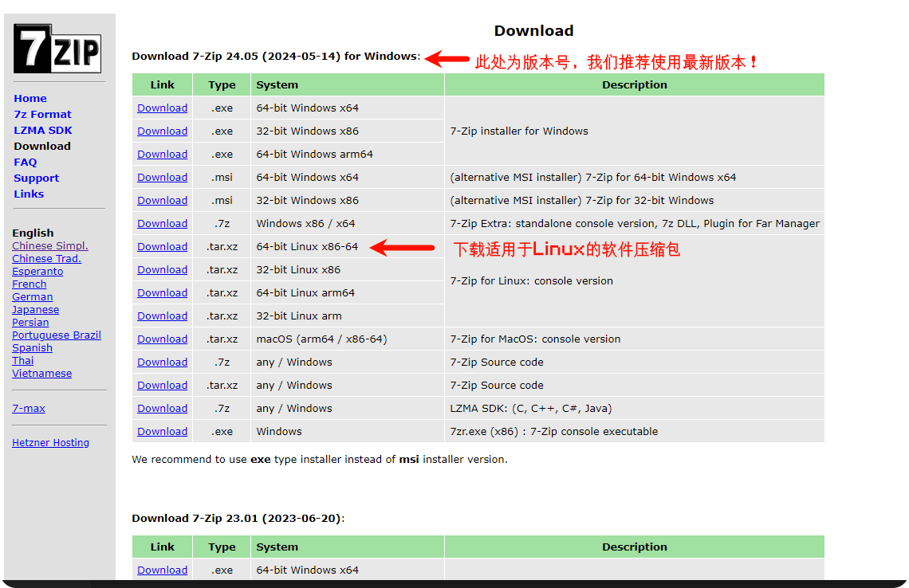The height and width of the screenshot is (588, 909).
Task: Open the Links page in sidebar
Action: 29,194
